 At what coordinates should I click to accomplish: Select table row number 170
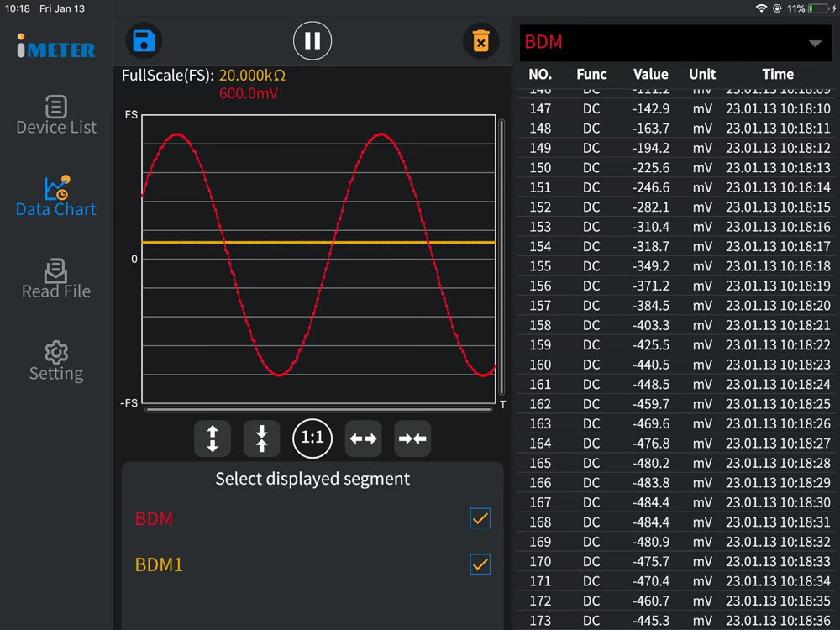675,561
